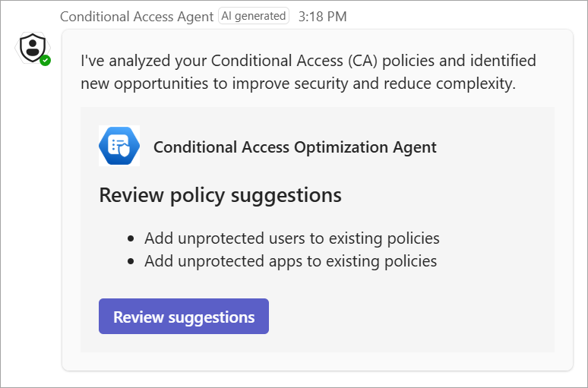Click the Conditional Access (CA) phrase
588x388 pixels.
point(294,61)
